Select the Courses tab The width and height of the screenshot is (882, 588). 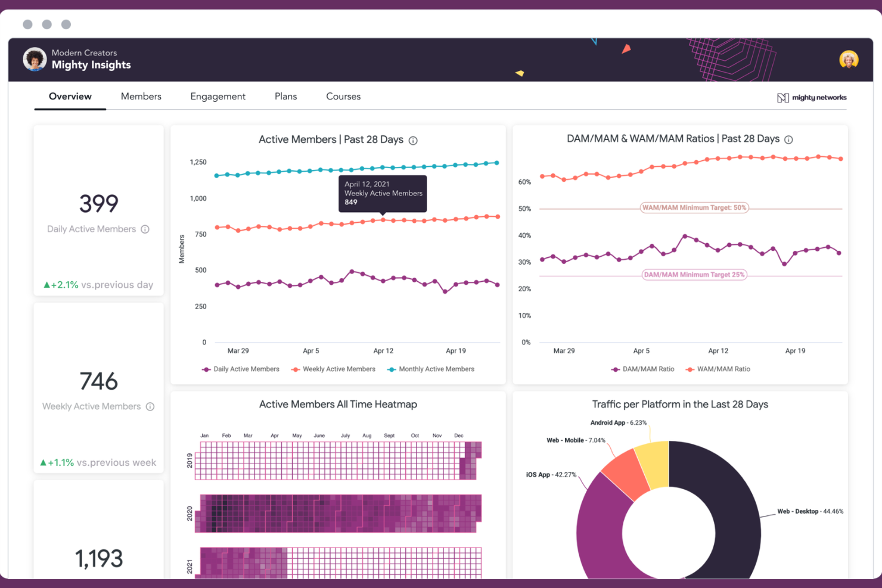[x=343, y=97]
